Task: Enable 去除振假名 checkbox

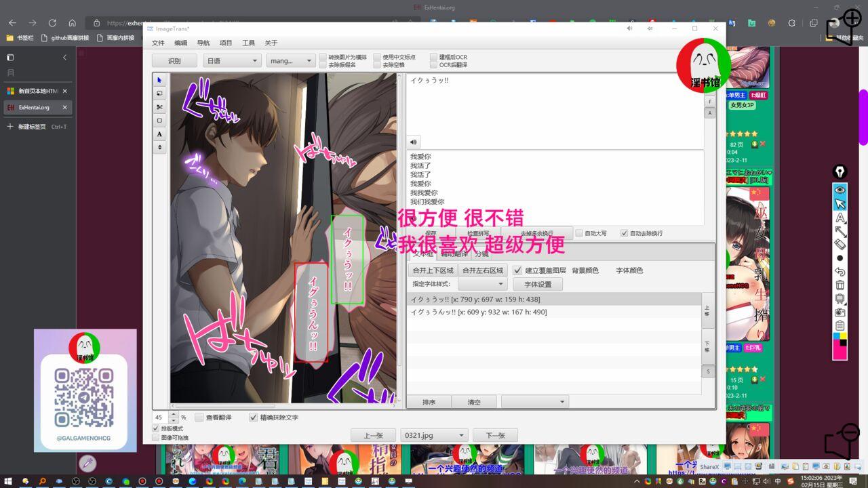Action: coord(323,65)
